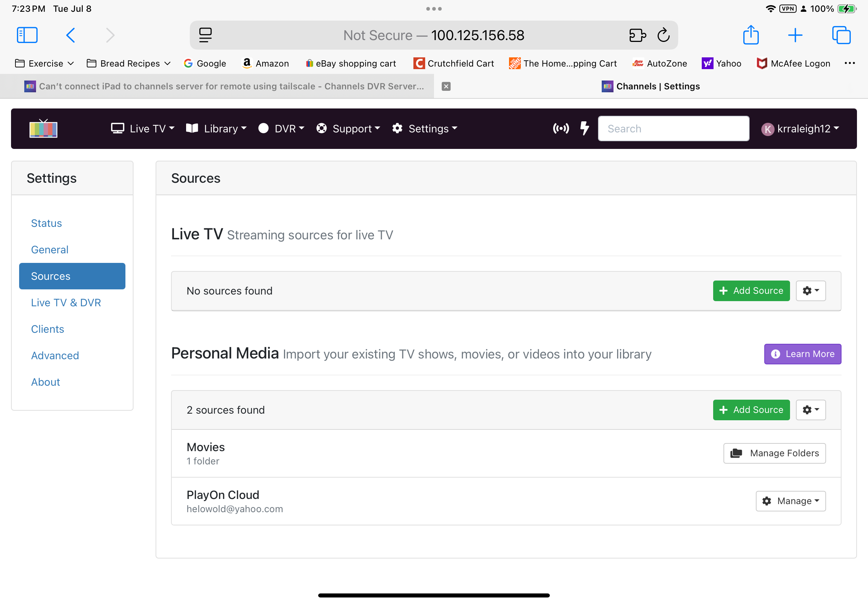Reload the page with refresh icon
This screenshot has height=603, width=868.
pyautogui.click(x=663, y=35)
